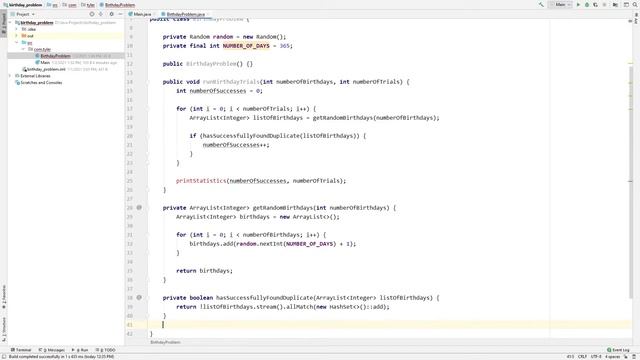The image size is (640, 360).
Task: Open Project panel settings gear
Action: [x=111, y=14]
